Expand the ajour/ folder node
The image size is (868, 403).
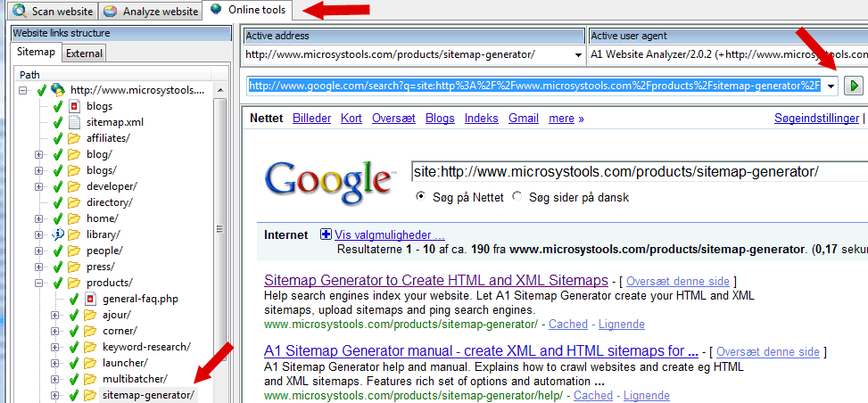click(x=54, y=315)
